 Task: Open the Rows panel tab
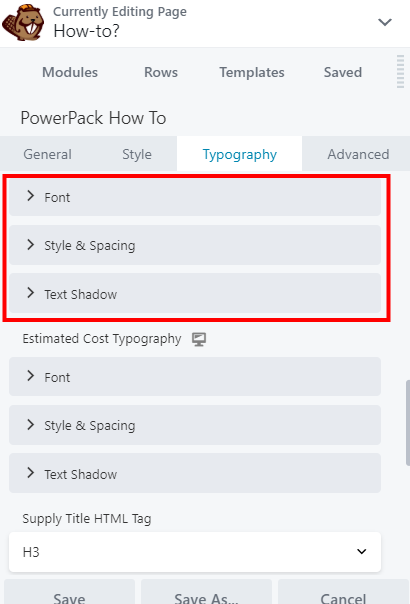pyautogui.click(x=161, y=72)
